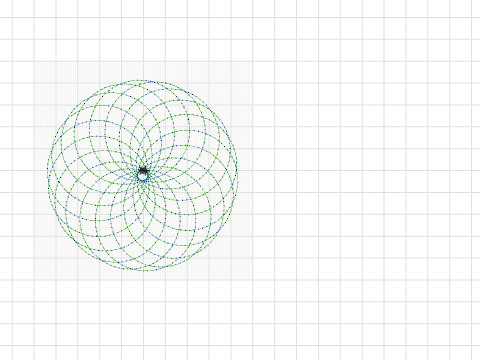Click the top-right corner of the shaded drawing area
This screenshot has height=360, width=480.
pos(252,62)
